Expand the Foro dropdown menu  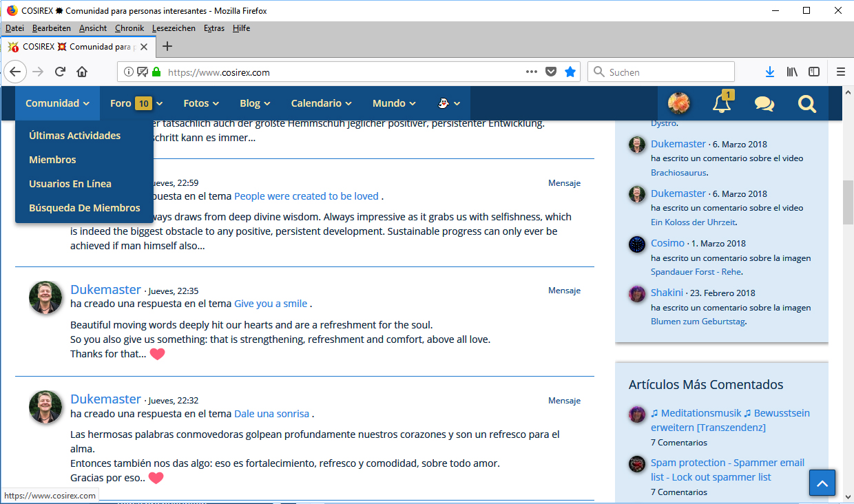click(x=136, y=103)
